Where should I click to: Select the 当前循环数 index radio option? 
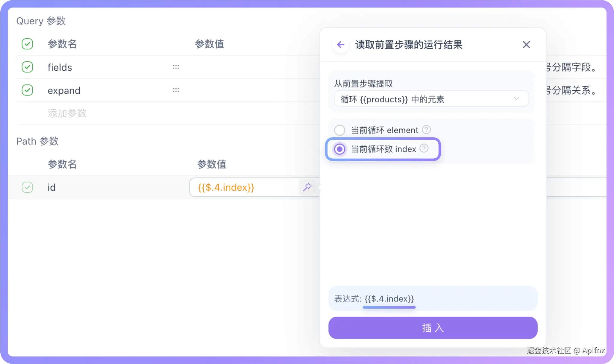click(339, 149)
